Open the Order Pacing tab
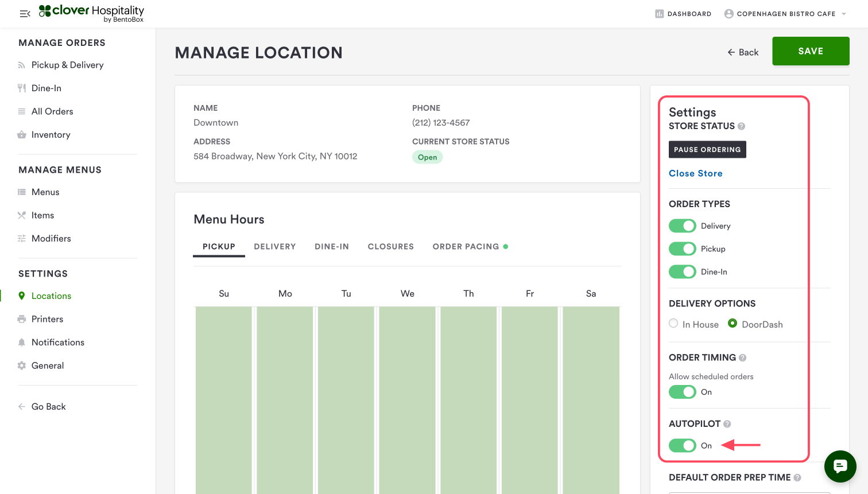 pyautogui.click(x=466, y=247)
